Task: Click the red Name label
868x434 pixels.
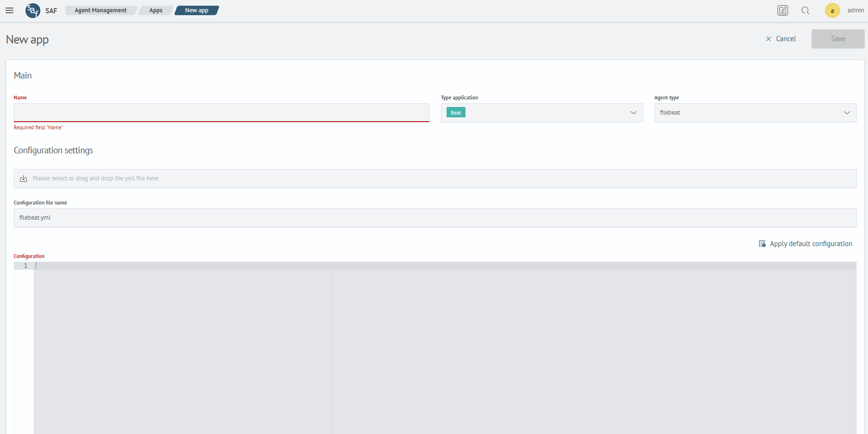Action: pos(20,97)
